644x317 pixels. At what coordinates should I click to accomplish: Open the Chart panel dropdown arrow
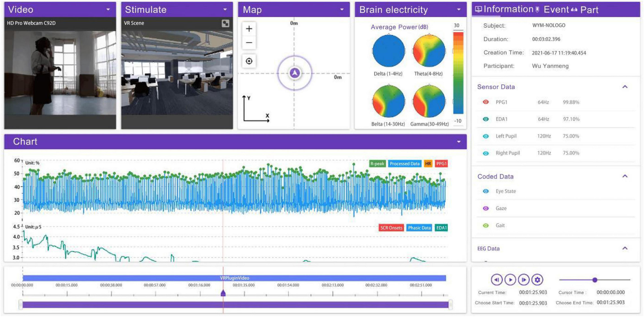pyautogui.click(x=459, y=142)
